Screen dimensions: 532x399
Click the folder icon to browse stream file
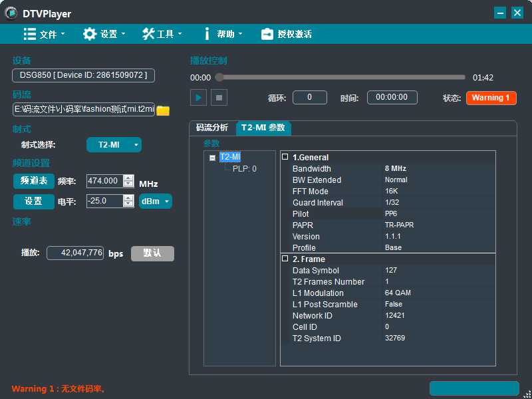163,110
